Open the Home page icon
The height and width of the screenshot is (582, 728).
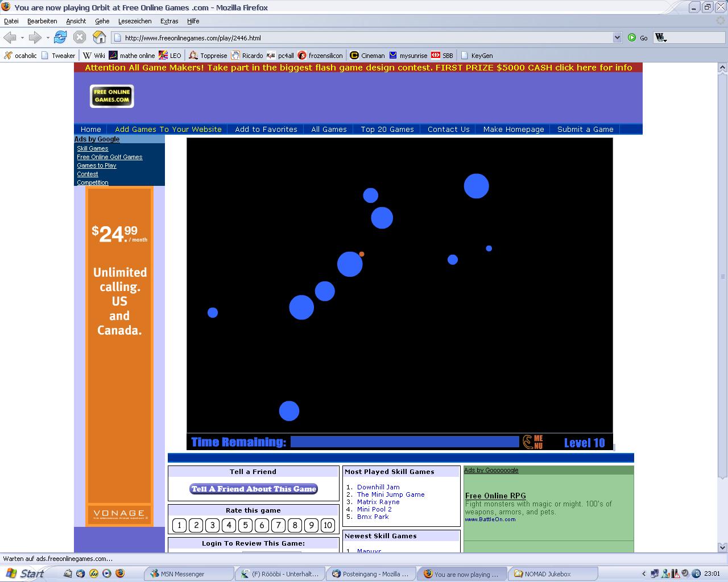[x=99, y=38]
